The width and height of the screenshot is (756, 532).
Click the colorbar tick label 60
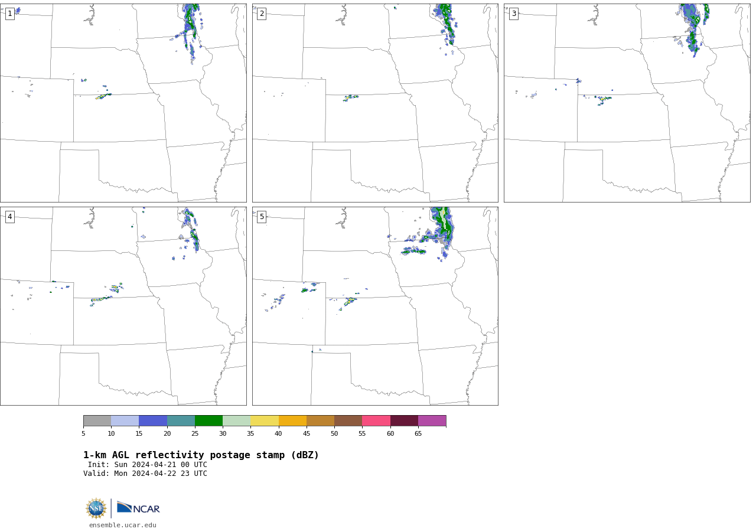[x=390, y=434]
